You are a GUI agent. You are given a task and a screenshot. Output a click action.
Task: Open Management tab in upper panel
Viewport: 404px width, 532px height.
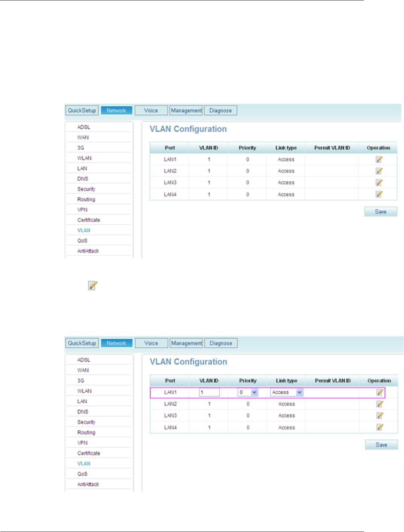coord(186,111)
